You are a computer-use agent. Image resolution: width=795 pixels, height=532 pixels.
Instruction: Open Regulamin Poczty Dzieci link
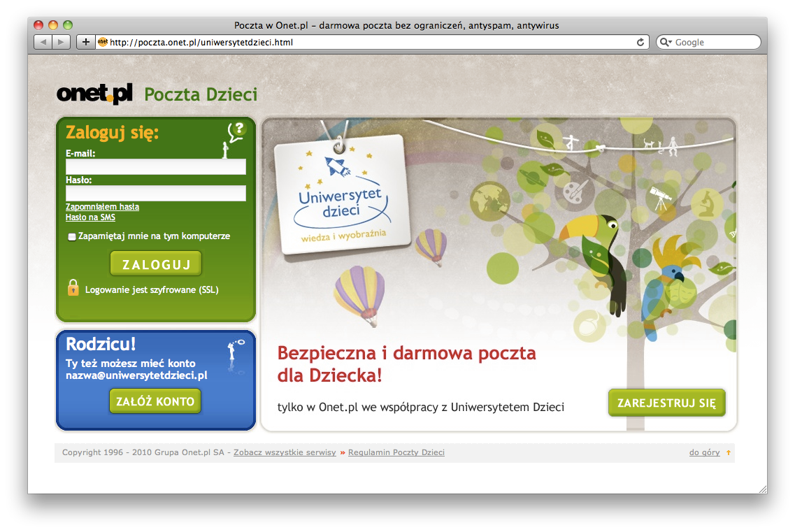396,452
